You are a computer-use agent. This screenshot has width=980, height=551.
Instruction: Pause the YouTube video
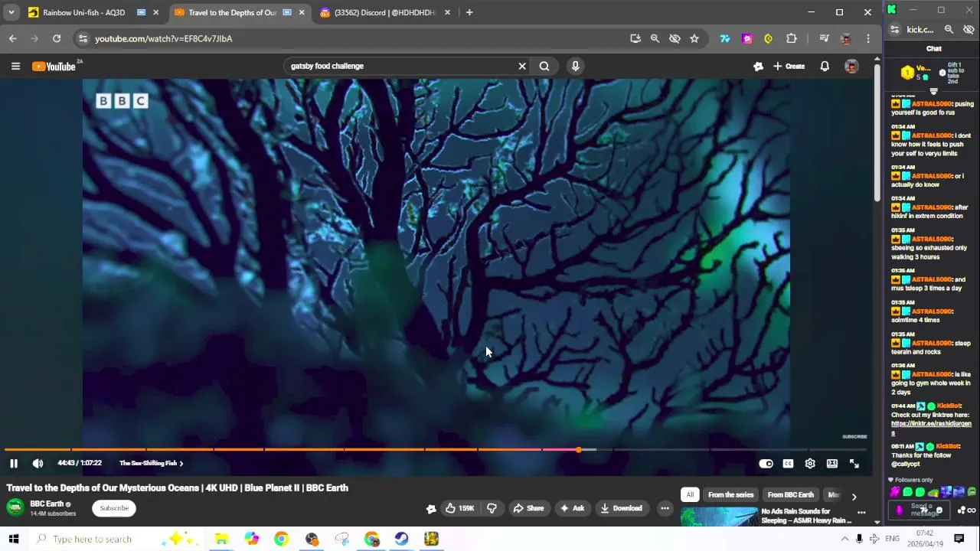[14, 463]
